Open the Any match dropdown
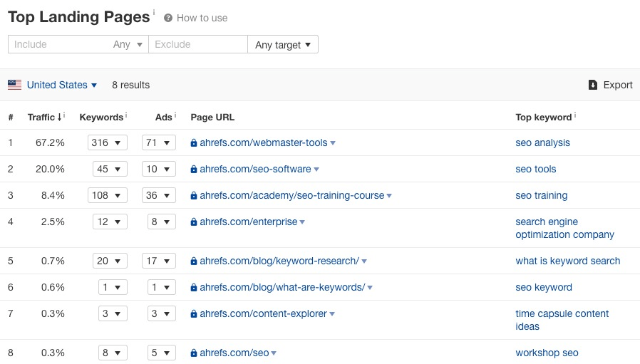This screenshot has width=640, height=364. point(128,44)
